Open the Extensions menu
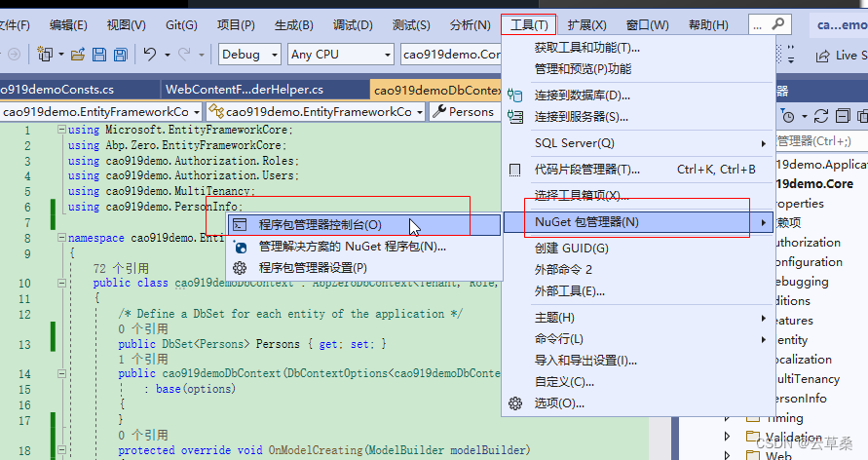 click(x=586, y=25)
